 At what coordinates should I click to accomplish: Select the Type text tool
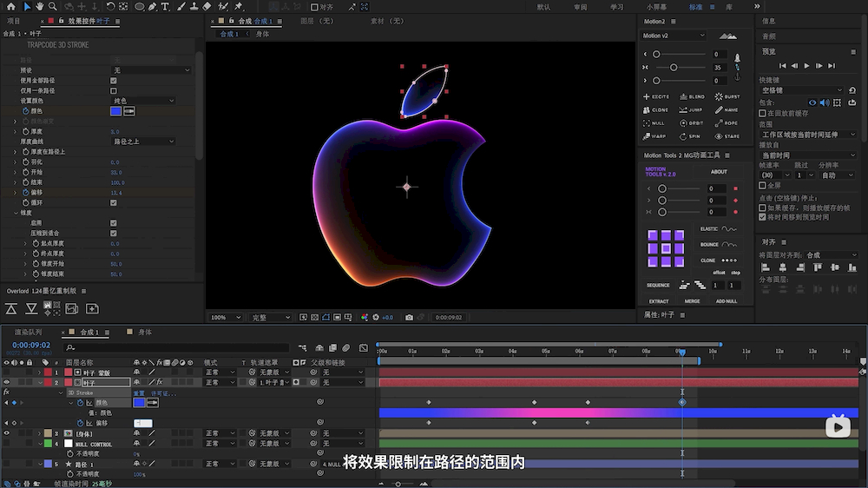[x=165, y=7]
